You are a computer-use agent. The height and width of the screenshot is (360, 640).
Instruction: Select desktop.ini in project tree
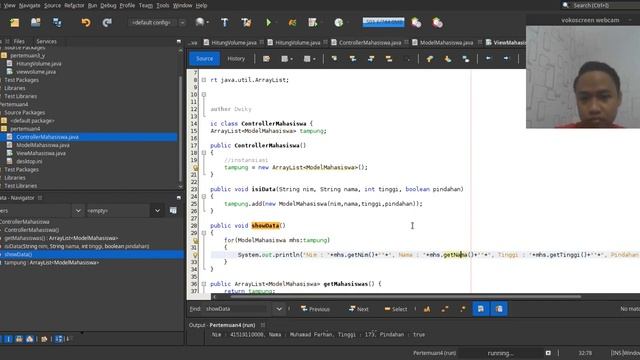[x=29, y=162]
